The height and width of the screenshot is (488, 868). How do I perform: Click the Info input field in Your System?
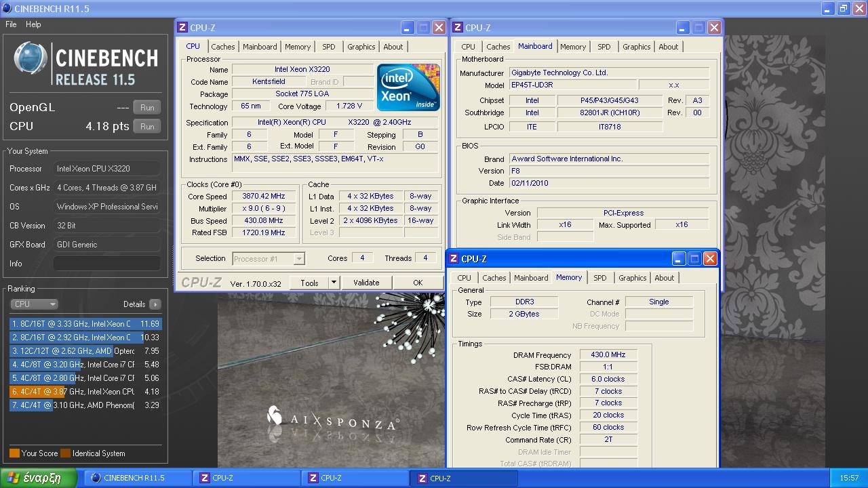pyautogui.click(x=107, y=264)
